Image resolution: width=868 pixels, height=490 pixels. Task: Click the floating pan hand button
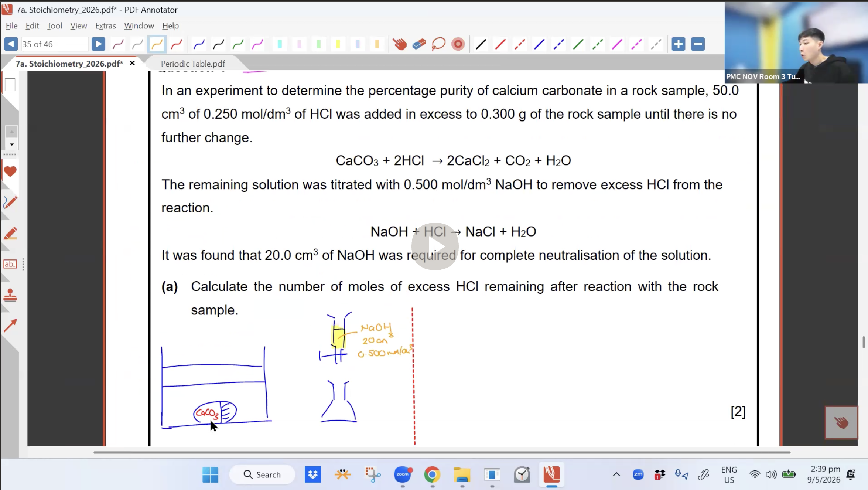pos(841,422)
